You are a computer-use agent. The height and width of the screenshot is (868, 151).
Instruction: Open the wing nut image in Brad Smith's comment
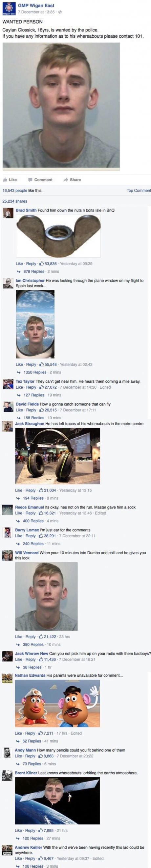point(58,236)
